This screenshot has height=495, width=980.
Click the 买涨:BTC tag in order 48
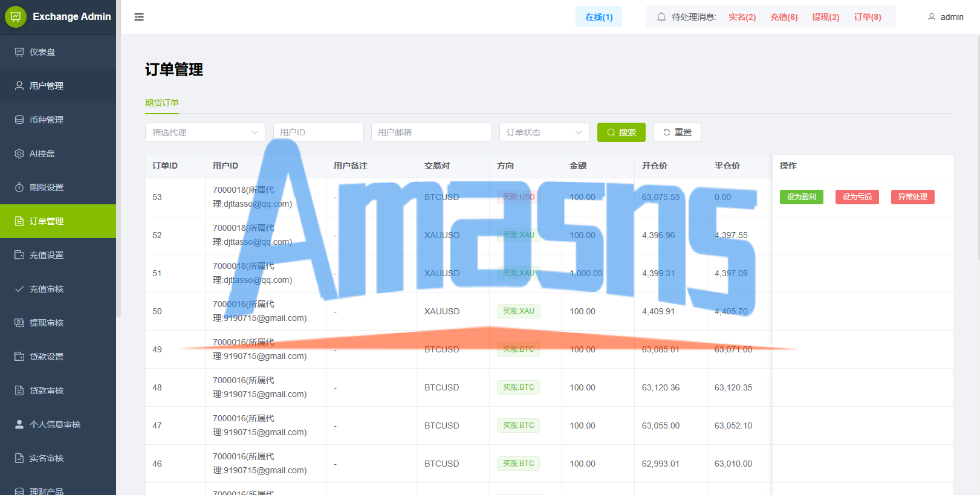point(518,387)
